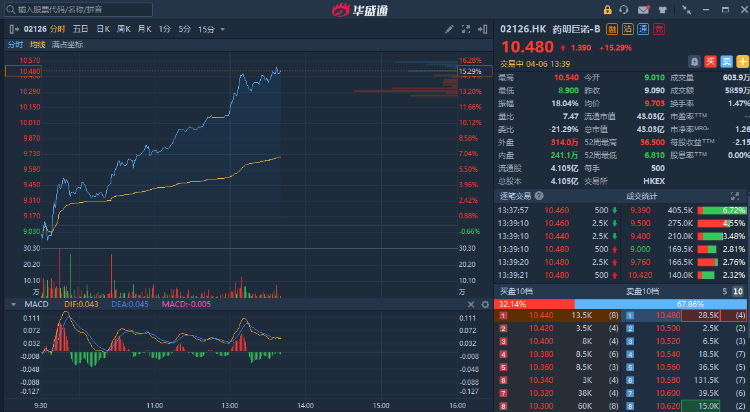Add stock to watchlist plus icon
Screen dimensions: 750x412
pyautogui.click(x=742, y=61)
